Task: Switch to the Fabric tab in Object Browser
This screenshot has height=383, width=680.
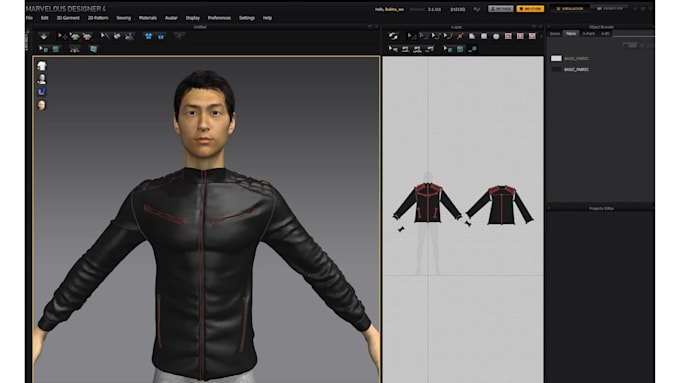Action: point(571,33)
